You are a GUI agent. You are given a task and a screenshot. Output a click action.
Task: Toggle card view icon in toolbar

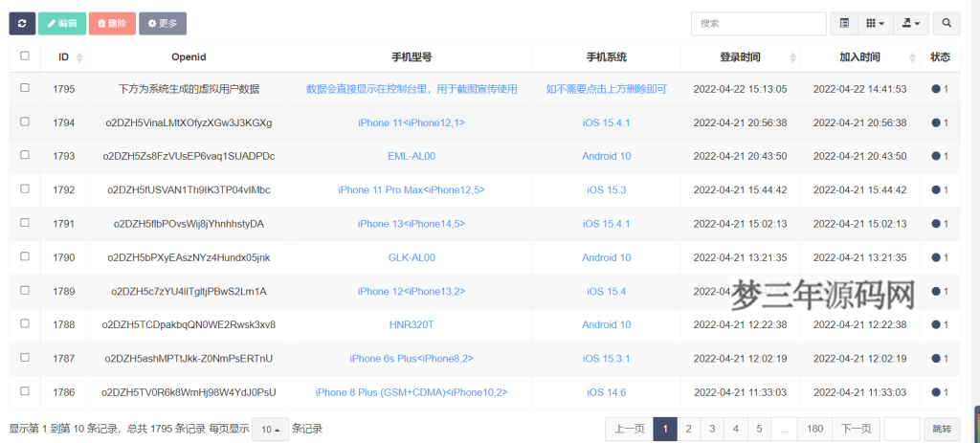[x=844, y=23]
